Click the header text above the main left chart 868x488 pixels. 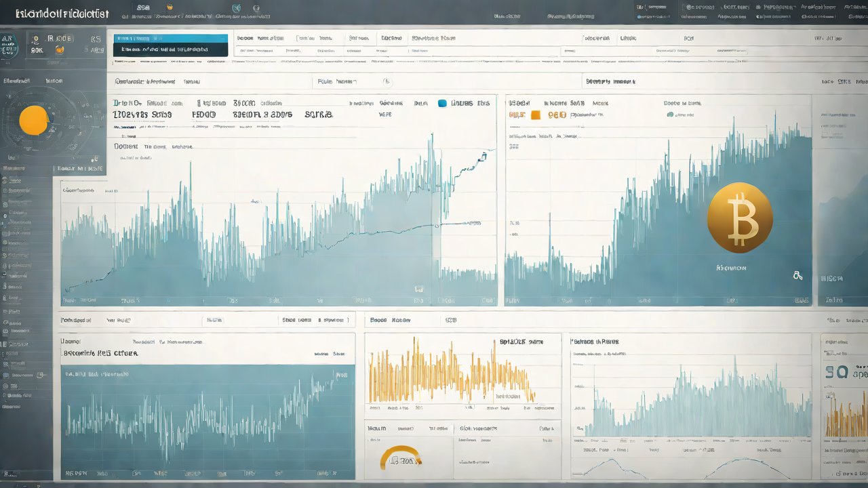tap(144, 81)
